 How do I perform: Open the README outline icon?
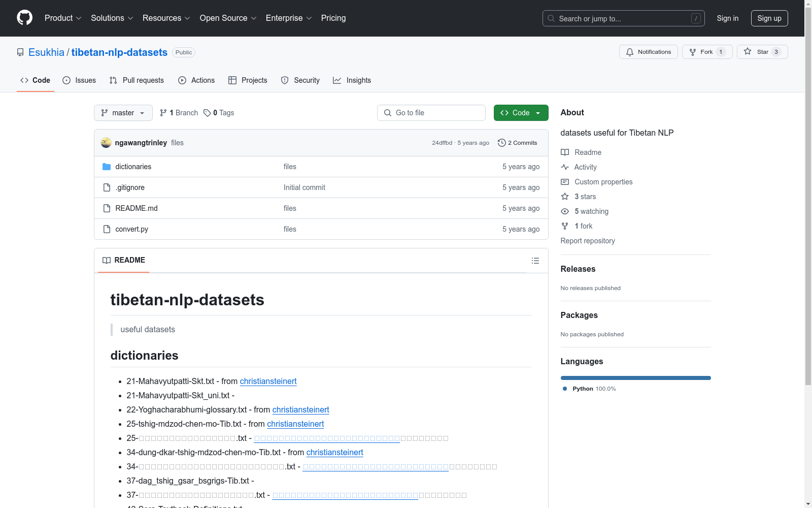click(x=535, y=261)
